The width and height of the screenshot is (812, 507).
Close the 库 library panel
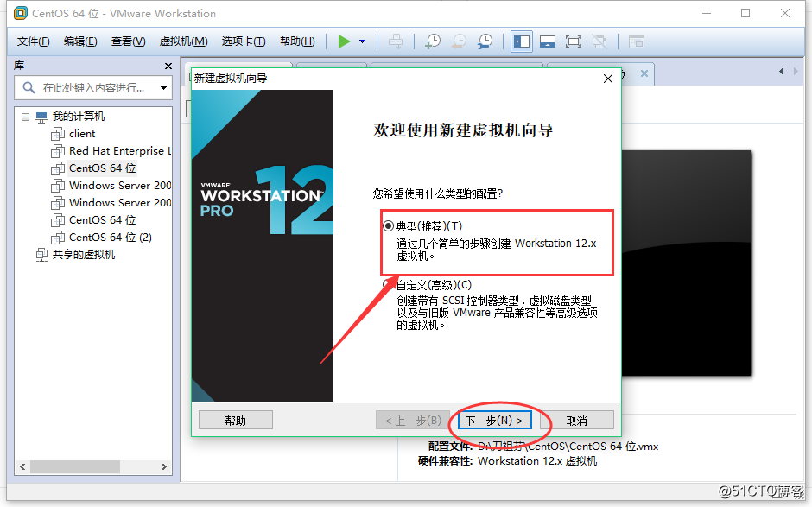pos(168,66)
